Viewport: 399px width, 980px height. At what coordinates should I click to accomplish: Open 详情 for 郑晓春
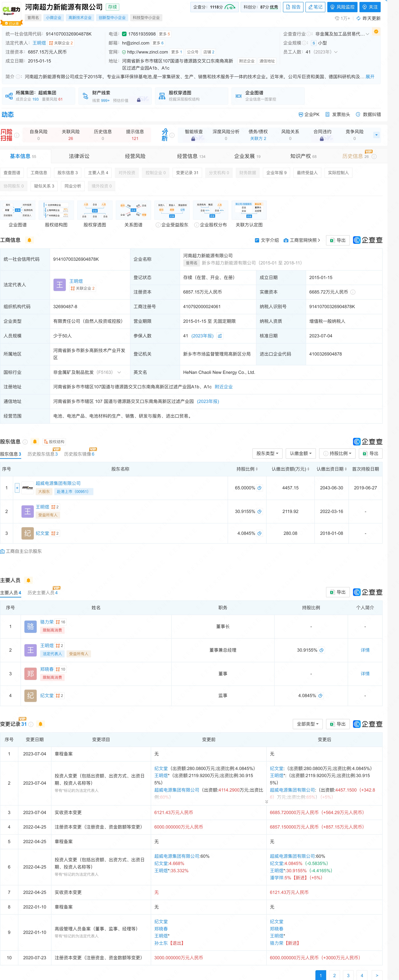(x=365, y=674)
